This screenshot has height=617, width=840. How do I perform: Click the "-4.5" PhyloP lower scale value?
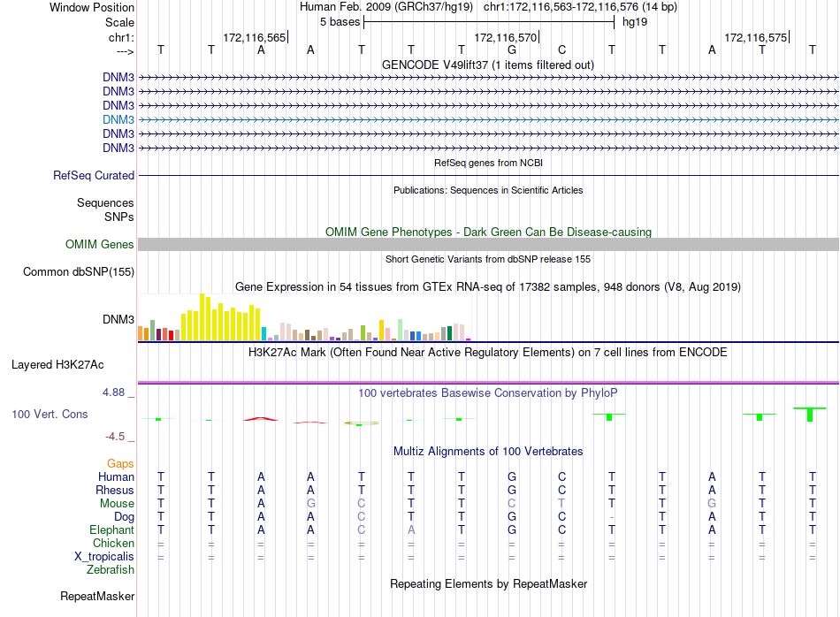tap(115, 437)
